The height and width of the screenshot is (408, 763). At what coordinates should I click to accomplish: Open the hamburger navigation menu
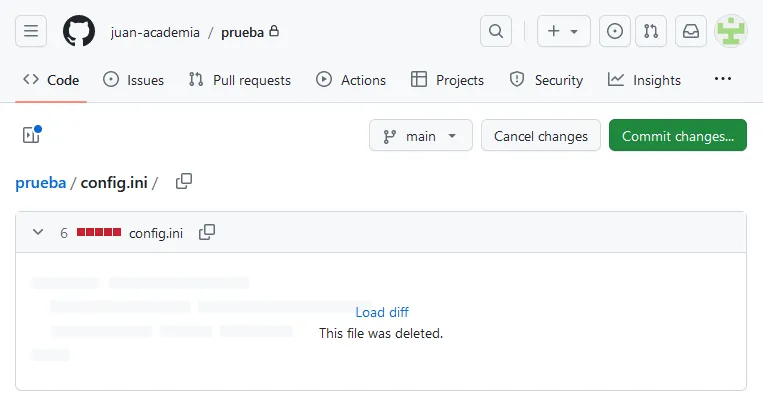(x=31, y=31)
